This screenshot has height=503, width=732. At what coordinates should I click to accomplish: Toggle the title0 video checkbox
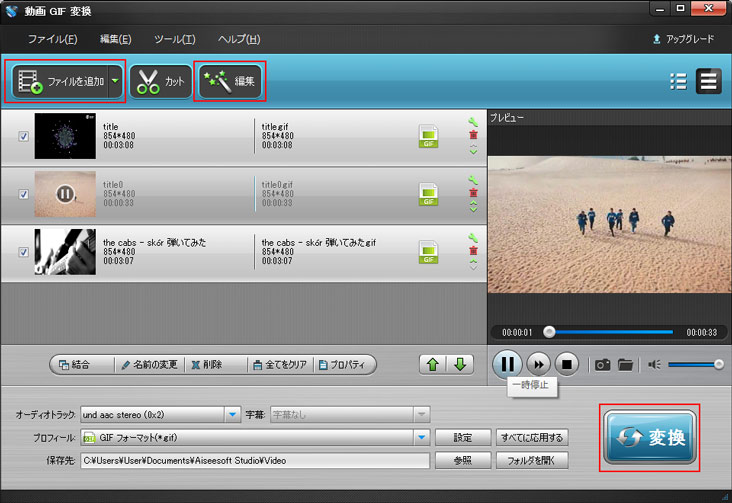(24, 194)
